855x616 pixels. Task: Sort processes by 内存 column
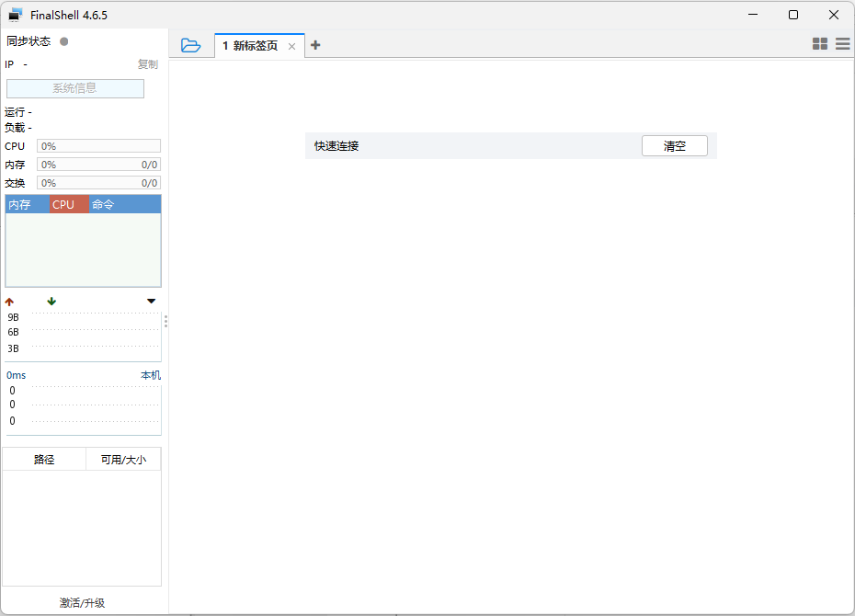coord(28,204)
